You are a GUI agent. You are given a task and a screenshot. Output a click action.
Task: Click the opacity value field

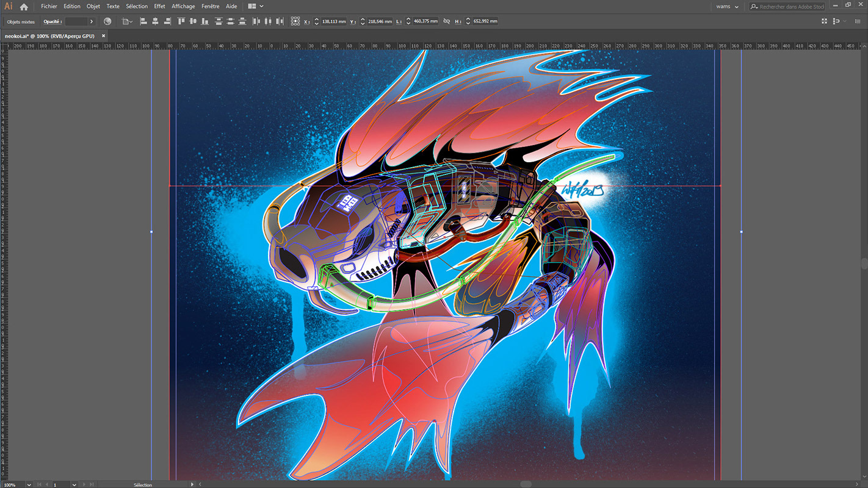click(x=76, y=21)
